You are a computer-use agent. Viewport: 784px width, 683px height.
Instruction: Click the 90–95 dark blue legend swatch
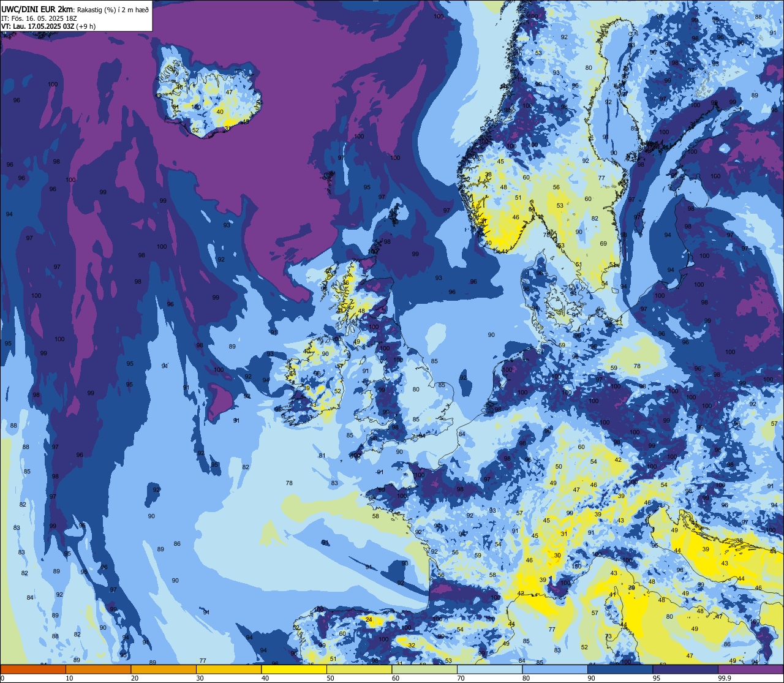click(x=620, y=669)
